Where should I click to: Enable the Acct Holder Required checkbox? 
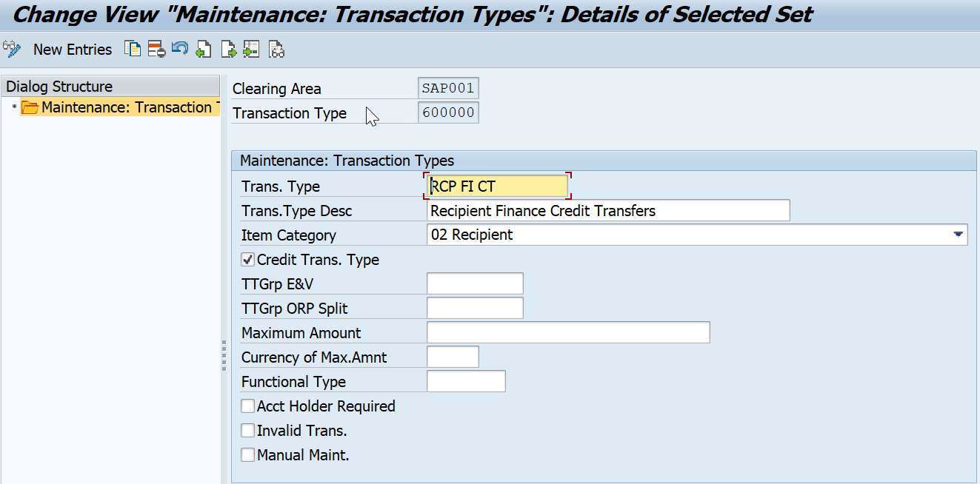pos(247,406)
